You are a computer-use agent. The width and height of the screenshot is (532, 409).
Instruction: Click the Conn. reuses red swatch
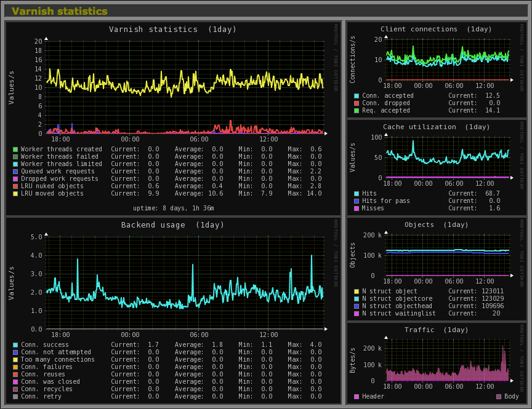point(15,375)
